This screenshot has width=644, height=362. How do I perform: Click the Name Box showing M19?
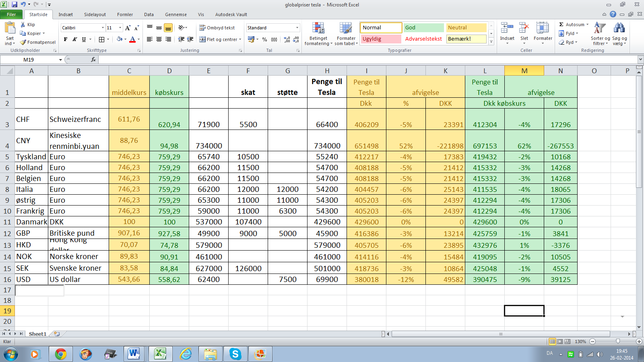point(29,60)
